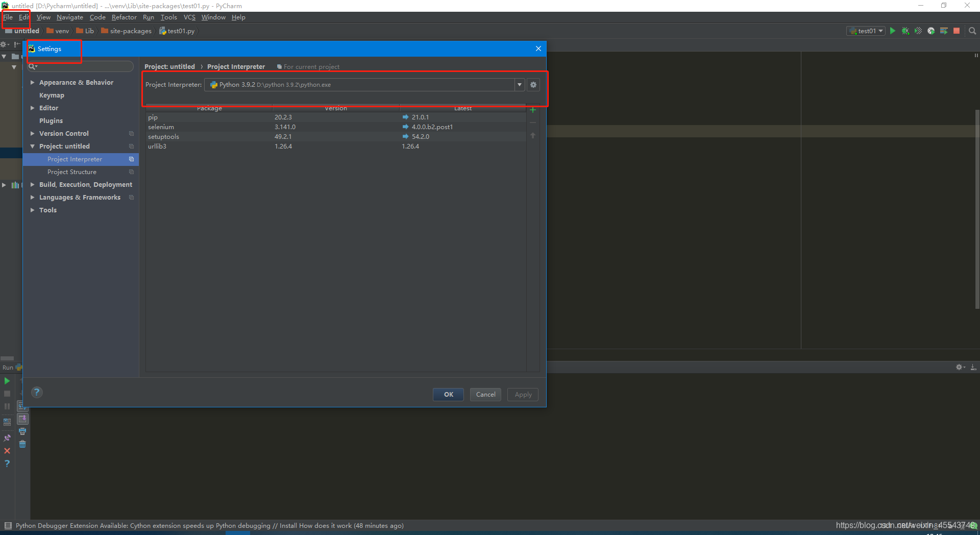This screenshot has height=535, width=980.
Task: Start debugging with the bug icon
Action: tap(905, 31)
